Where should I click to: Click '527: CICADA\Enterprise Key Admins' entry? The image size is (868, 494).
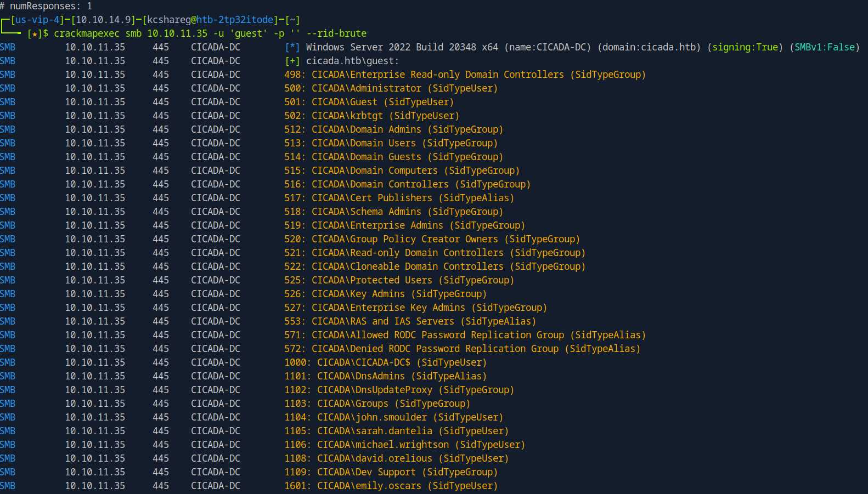coord(416,308)
